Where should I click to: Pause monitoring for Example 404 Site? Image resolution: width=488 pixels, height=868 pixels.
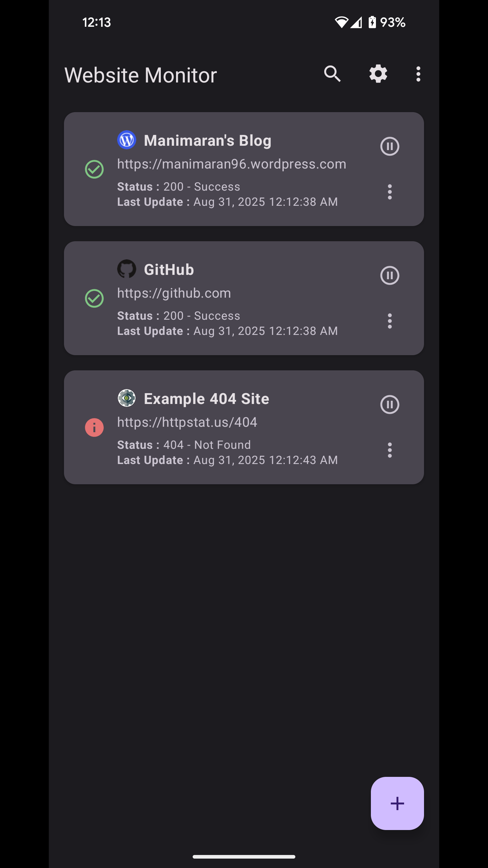(x=390, y=404)
